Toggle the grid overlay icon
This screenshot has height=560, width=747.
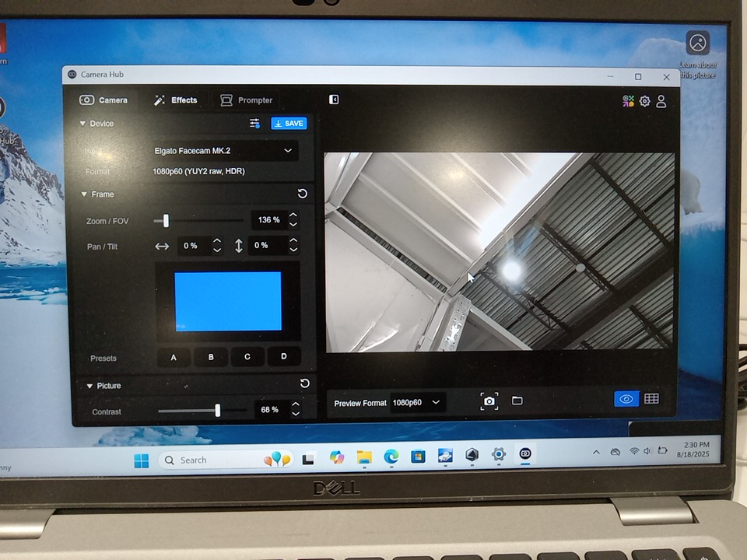pyautogui.click(x=651, y=398)
